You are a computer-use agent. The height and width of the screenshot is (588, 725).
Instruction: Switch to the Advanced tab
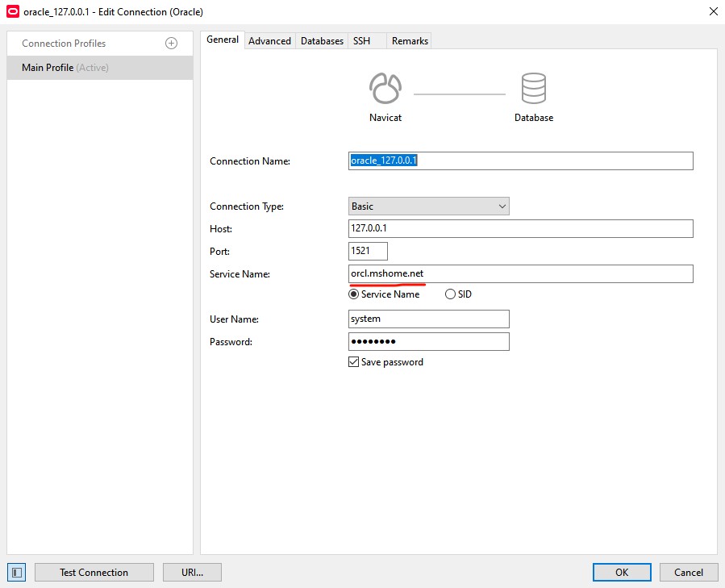pyautogui.click(x=269, y=40)
